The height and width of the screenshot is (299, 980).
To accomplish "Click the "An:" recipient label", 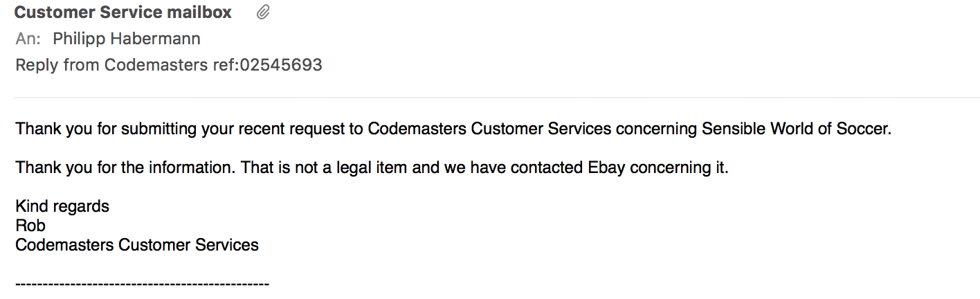I will pyautogui.click(x=28, y=39).
